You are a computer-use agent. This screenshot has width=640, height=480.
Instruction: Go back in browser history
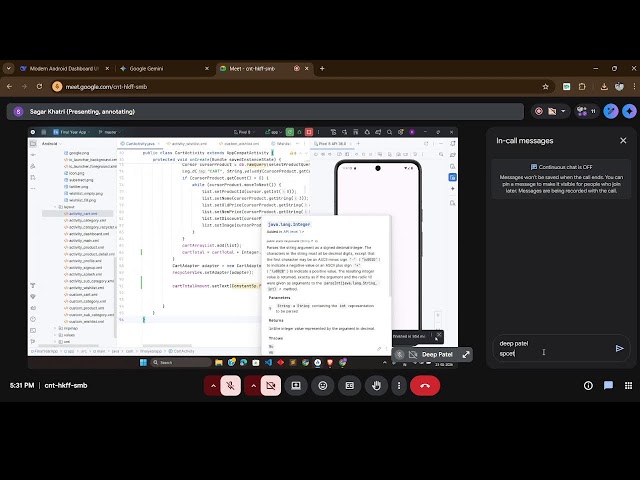click(x=9, y=87)
